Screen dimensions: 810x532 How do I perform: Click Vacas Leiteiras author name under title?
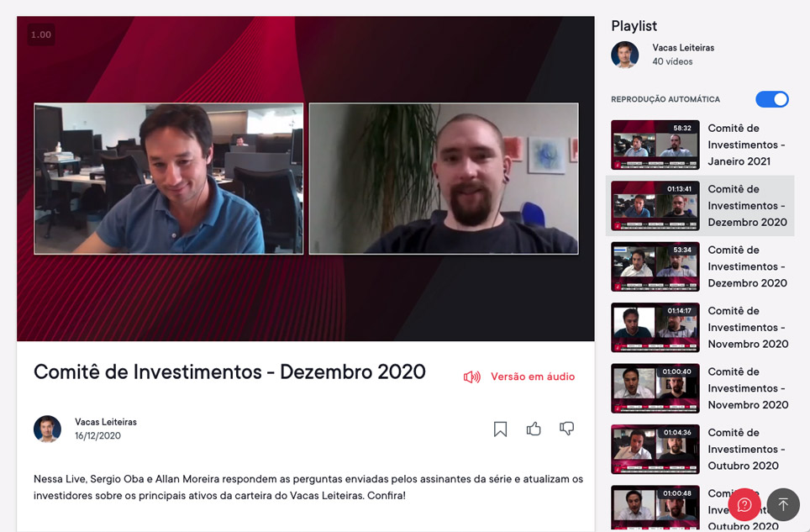(106, 421)
